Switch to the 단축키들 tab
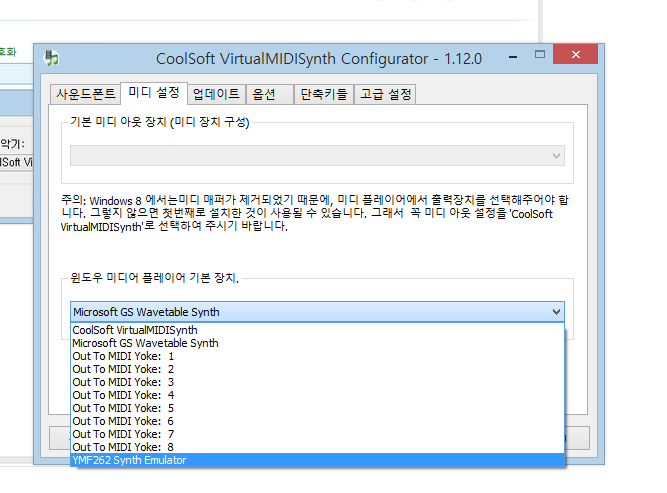The height and width of the screenshot is (493, 667). 324,94
